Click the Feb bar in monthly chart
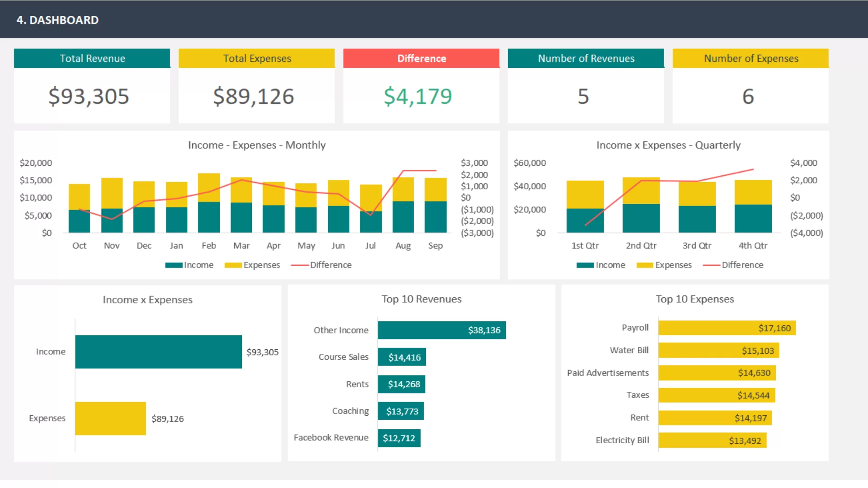 (x=209, y=203)
